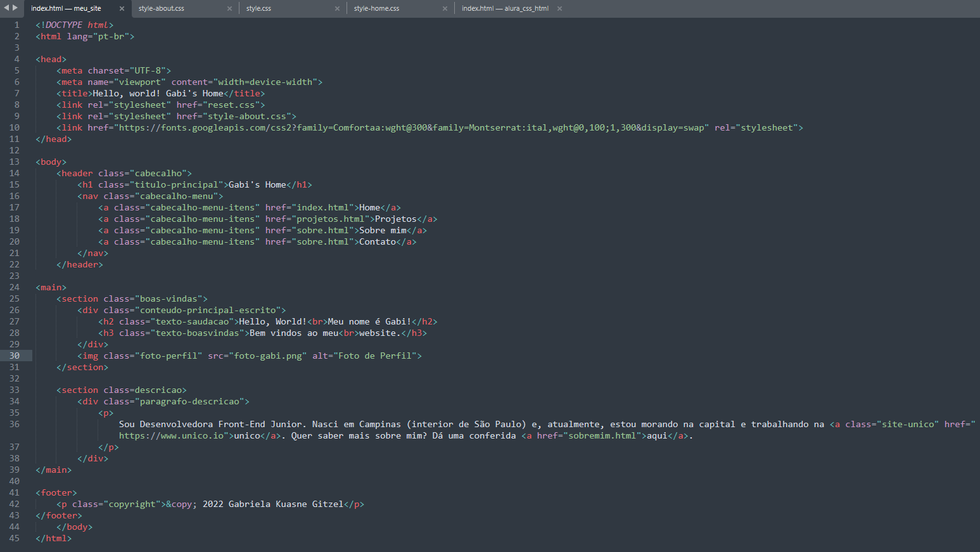The width and height of the screenshot is (980, 552).
Task: Click the Sobre mim anchor text
Action: [x=383, y=230]
